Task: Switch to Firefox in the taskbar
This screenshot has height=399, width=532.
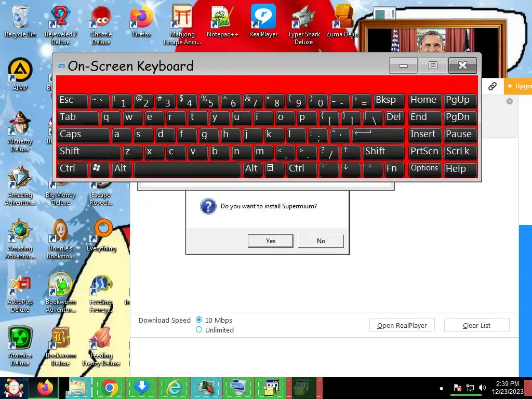Action: [x=45, y=388]
